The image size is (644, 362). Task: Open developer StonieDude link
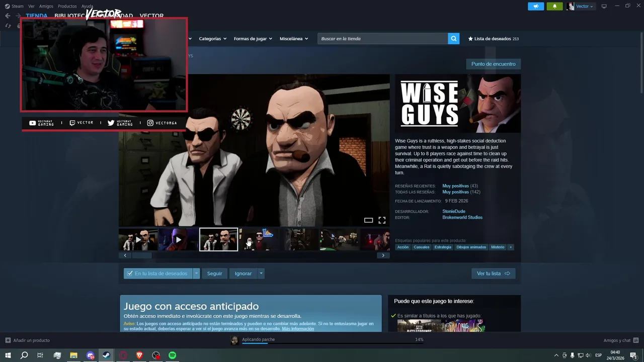(454, 211)
